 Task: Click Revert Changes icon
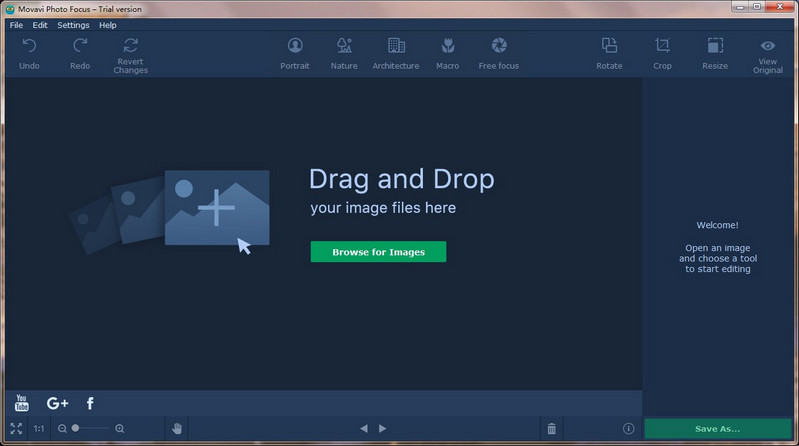click(x=130, y=45)
